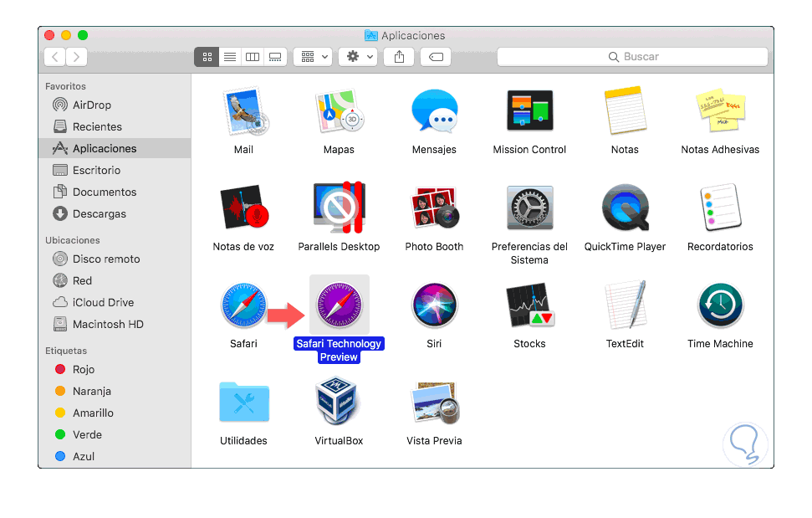
Task: Open the gear action menu dropdown
Action: click(x=358, y=57)
